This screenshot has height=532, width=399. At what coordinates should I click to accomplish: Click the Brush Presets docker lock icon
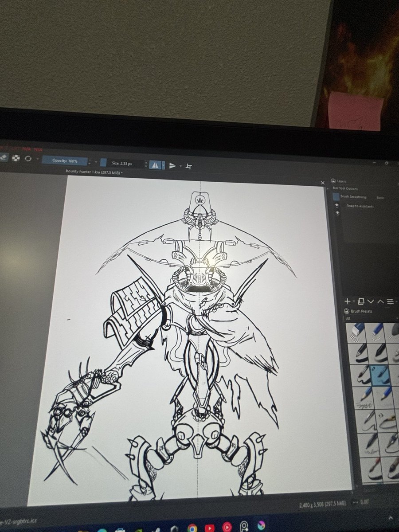click(x=347, y=311)
